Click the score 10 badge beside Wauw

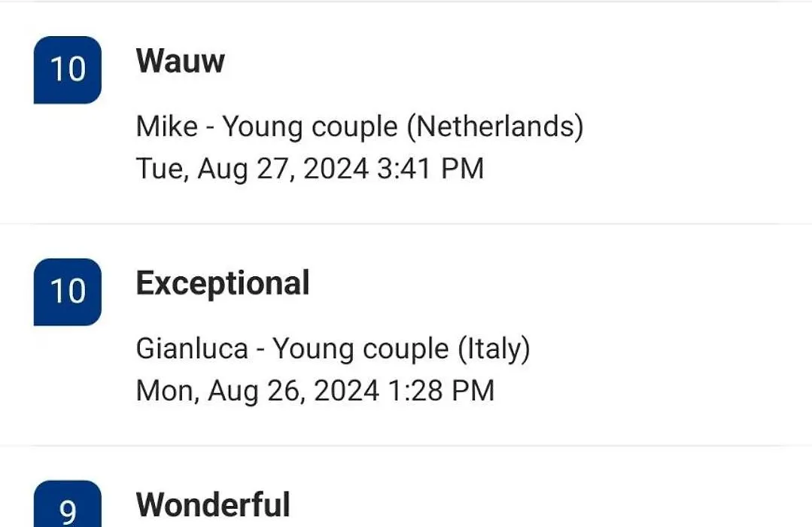click(x=67, y=70)
